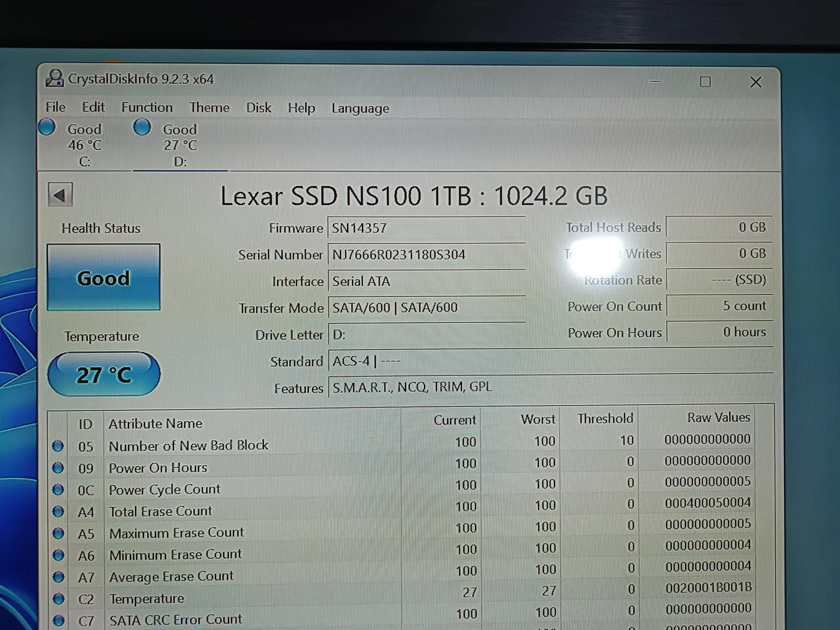Click raw value 000400050004
The height and width of the screenshot is (630, 840).
pos(708,503)
